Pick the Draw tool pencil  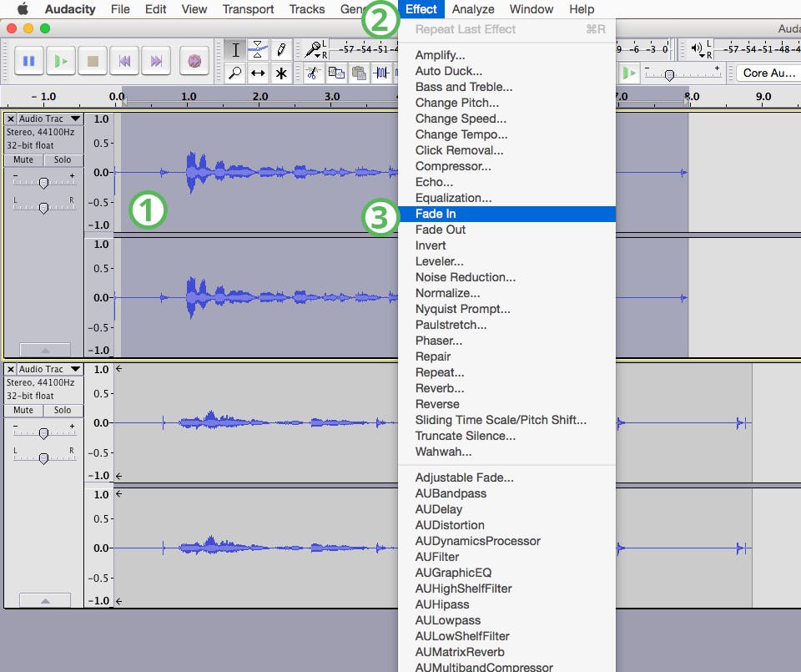tap(281, 49)
